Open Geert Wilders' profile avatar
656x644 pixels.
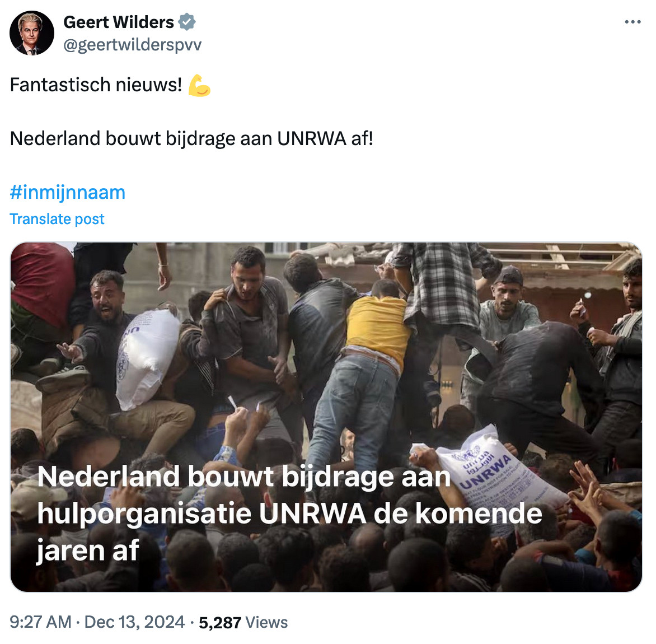point(32,33)
